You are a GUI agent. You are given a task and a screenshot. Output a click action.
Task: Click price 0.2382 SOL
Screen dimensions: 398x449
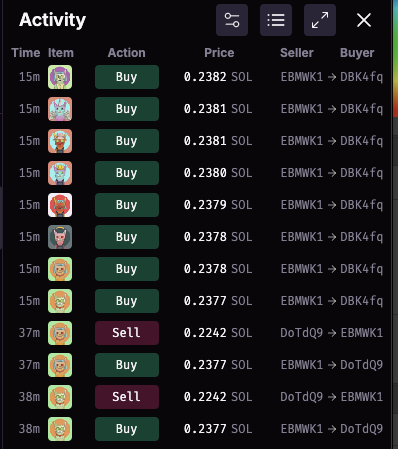click(x=218, y=77)
